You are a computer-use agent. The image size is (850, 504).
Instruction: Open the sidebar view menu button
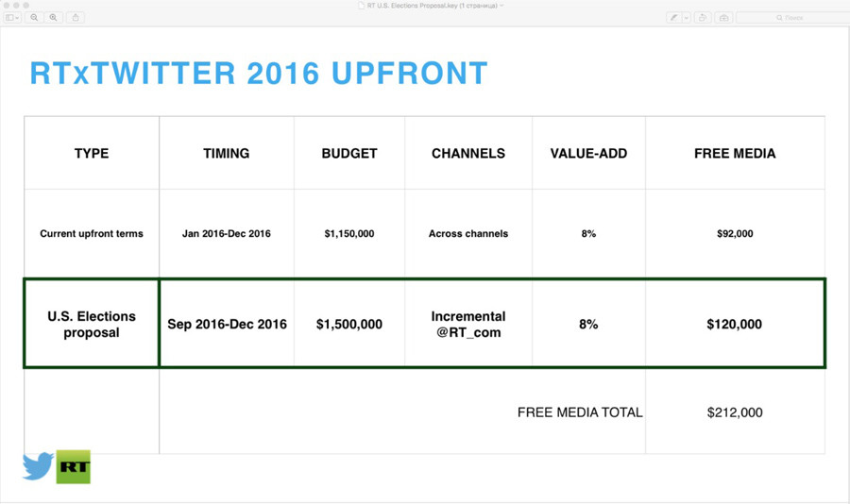point(12,17)
